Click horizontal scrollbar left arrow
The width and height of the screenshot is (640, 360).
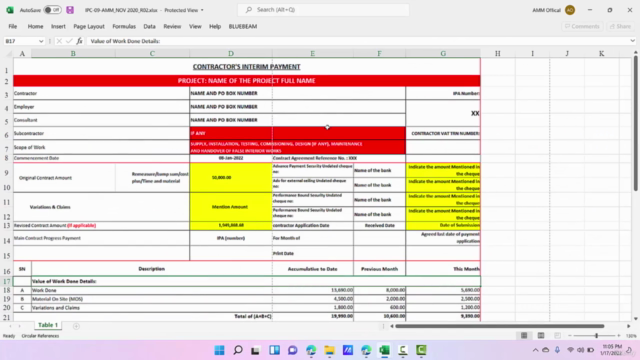click(x=391, y=326)
